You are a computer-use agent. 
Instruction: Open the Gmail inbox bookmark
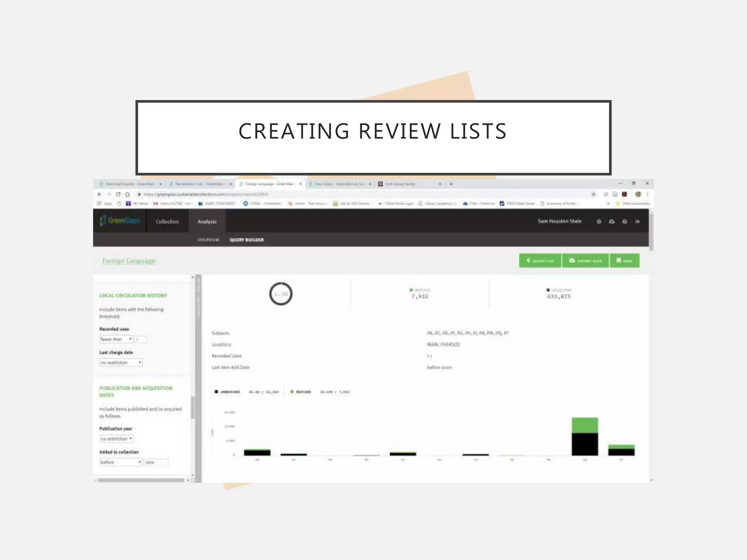click(x=172, y=203)
